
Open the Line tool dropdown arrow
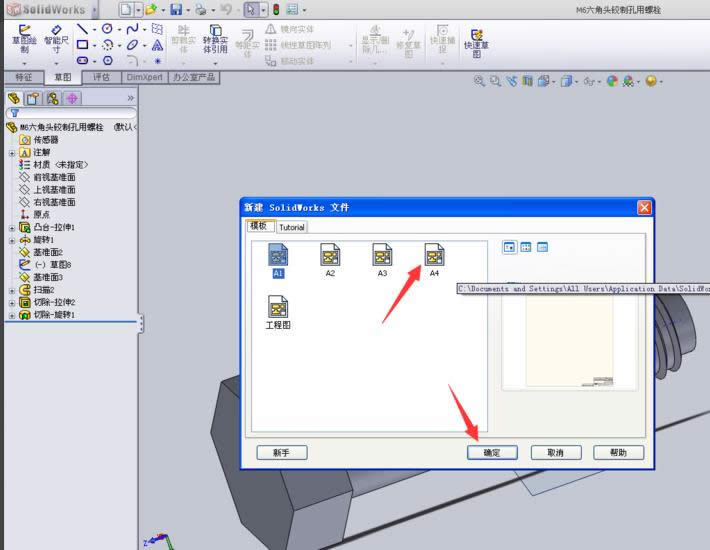coord(94,30)
